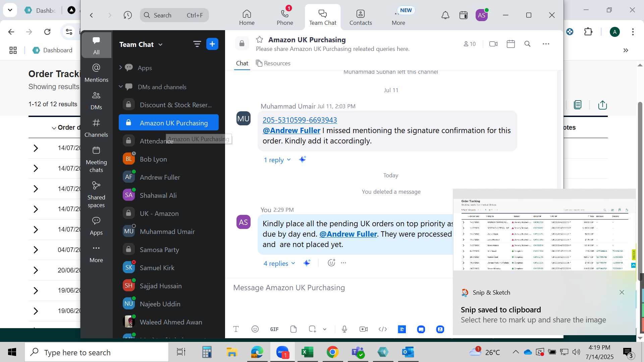Open Excel from the taskbar
The width and height of the screenshot is (644, 362).
point(307,352)
